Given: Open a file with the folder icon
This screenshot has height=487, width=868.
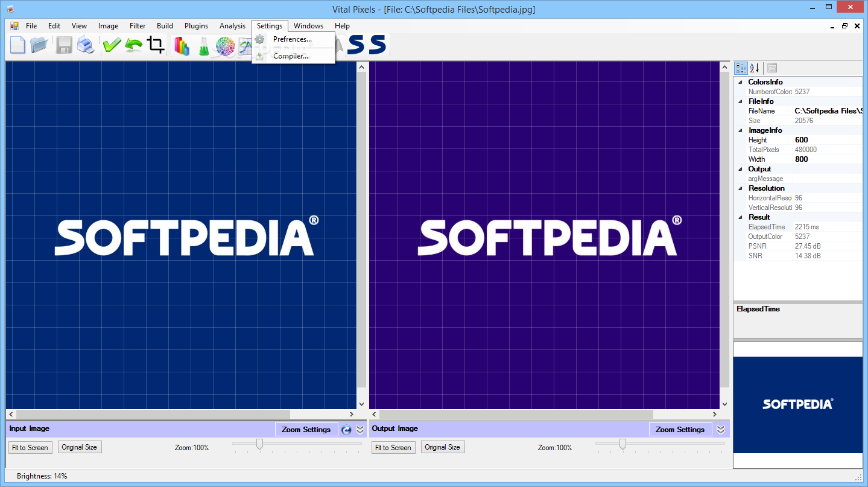Looking at the screenshot, I should (40, 45).
